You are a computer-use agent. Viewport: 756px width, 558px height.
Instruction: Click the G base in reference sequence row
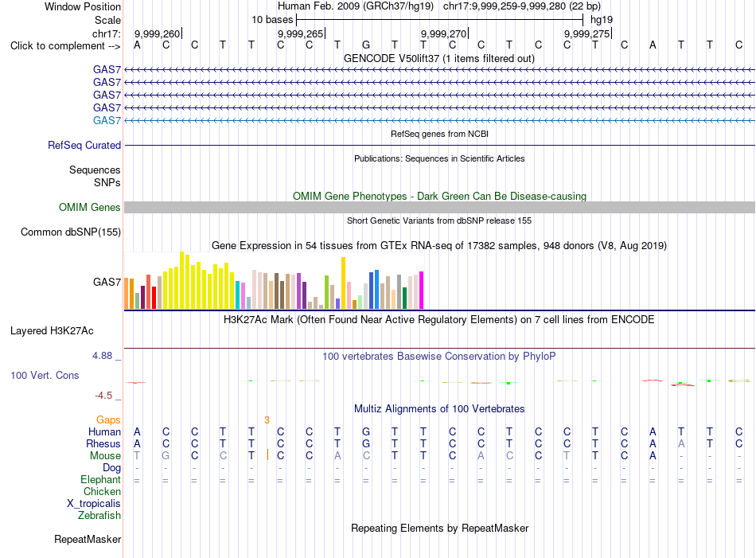[366, 45]
